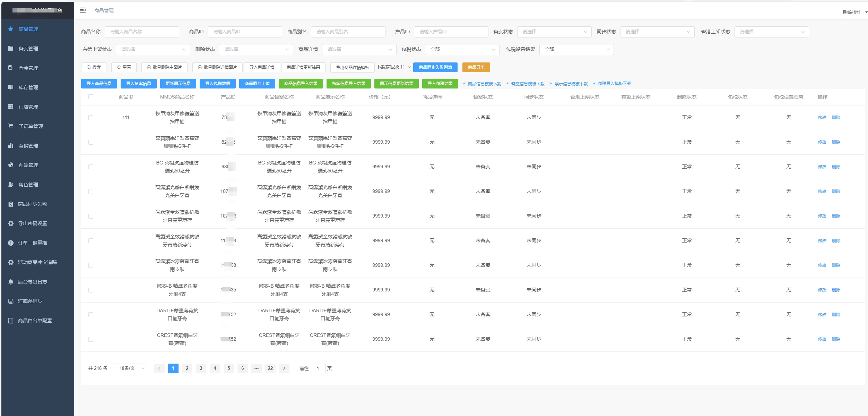Screen dimensions: 868x416
Task: Open the 商品详情 filter dropdown
Action: click(x=359, y=49)
